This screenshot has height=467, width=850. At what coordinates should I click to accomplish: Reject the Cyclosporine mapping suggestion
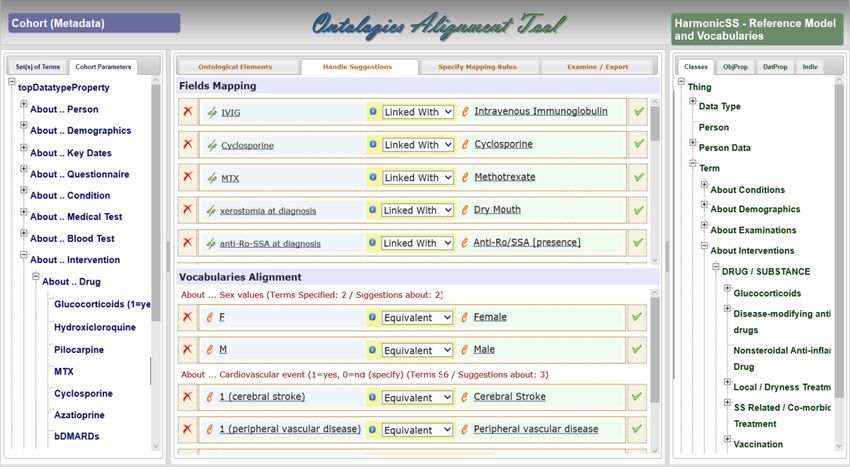click(188, 144)
